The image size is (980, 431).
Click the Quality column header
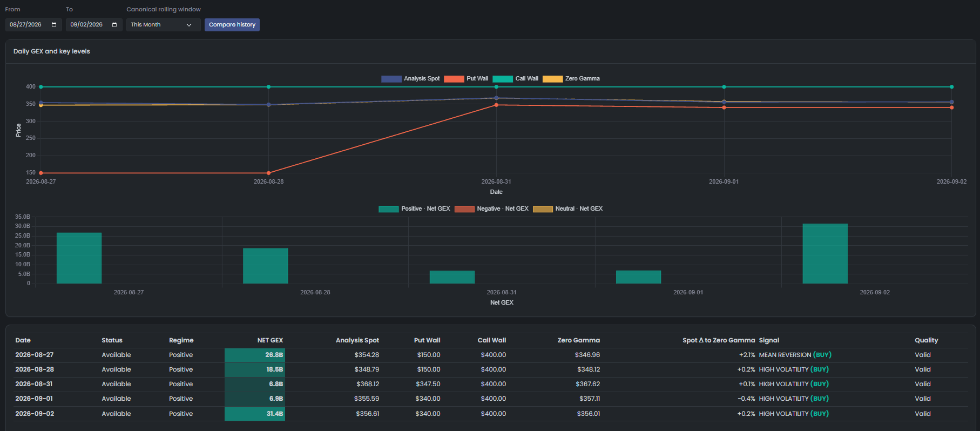(927, 340)
